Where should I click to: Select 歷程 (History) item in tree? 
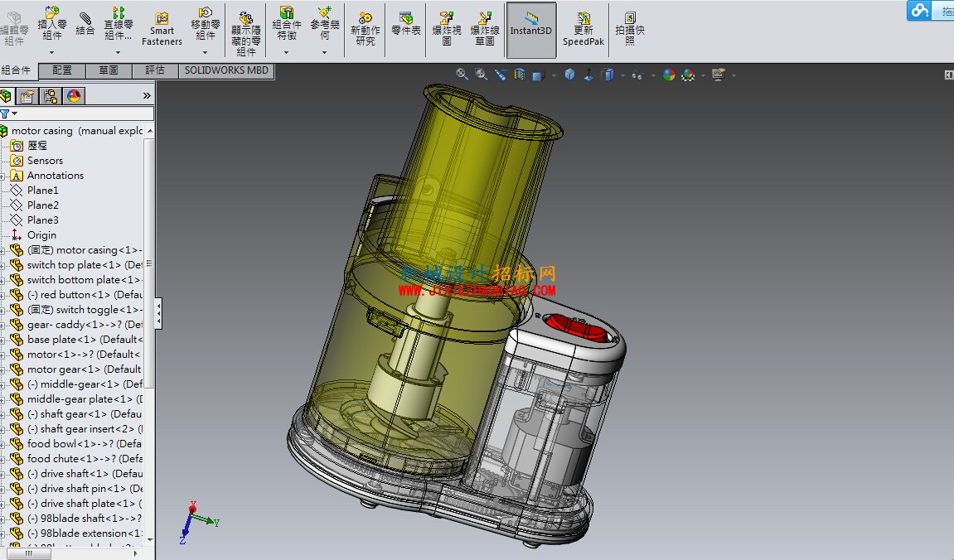click(36, 146)
